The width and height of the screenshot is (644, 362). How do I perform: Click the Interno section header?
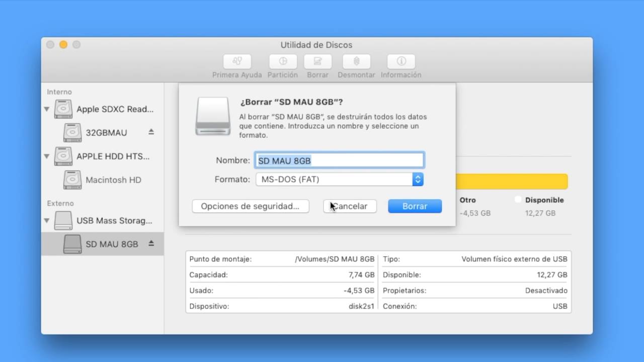pyautogui.click(x=59, y=92)
